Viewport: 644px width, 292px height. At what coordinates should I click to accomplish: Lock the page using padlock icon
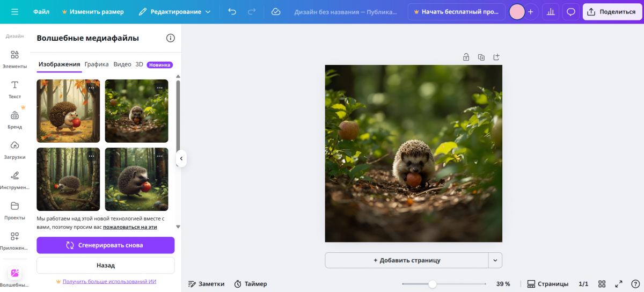point(466,57)
